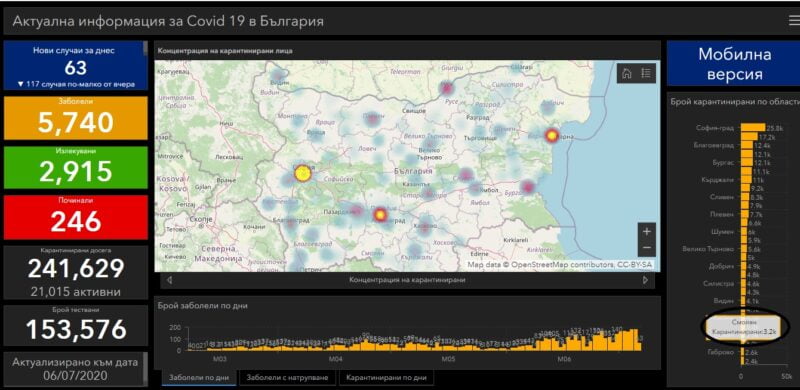Click the M06 axis label on daily chart

(563, 359)
